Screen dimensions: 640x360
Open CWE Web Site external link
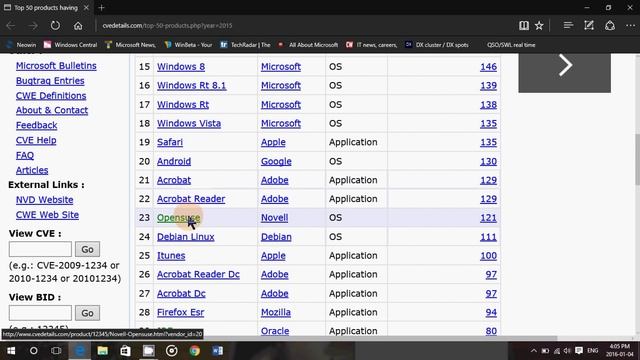47,215
